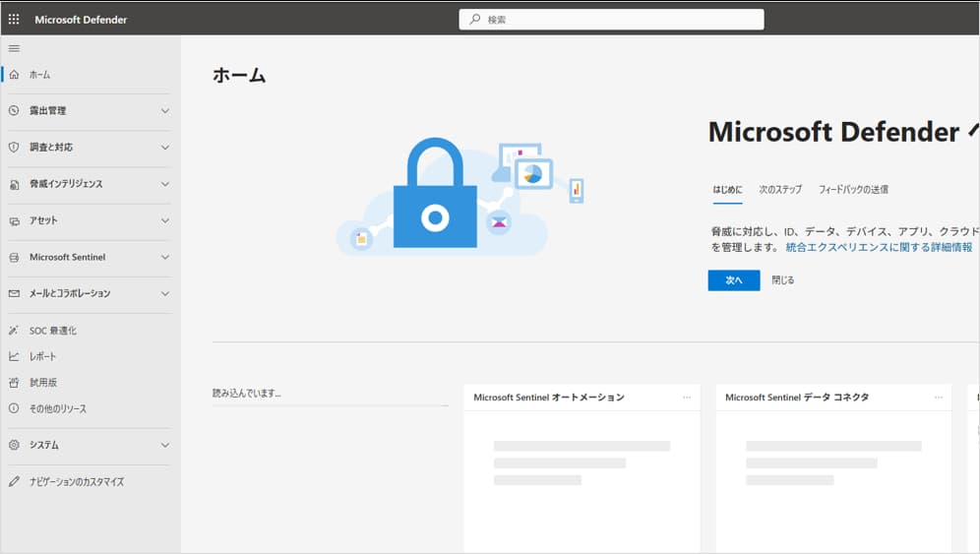
Task: Open Sentinel オートメーション card options menu
Action: click(687, 398)
